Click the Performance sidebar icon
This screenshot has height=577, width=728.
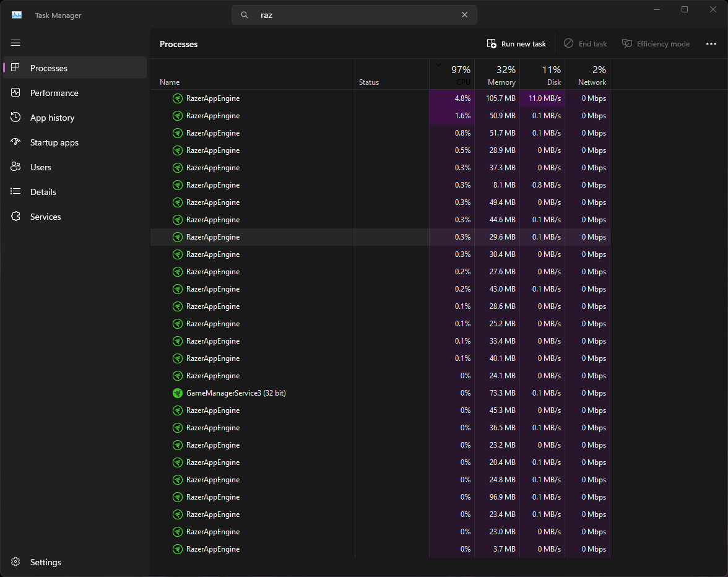pyautogui.click(x=15, y=92)
